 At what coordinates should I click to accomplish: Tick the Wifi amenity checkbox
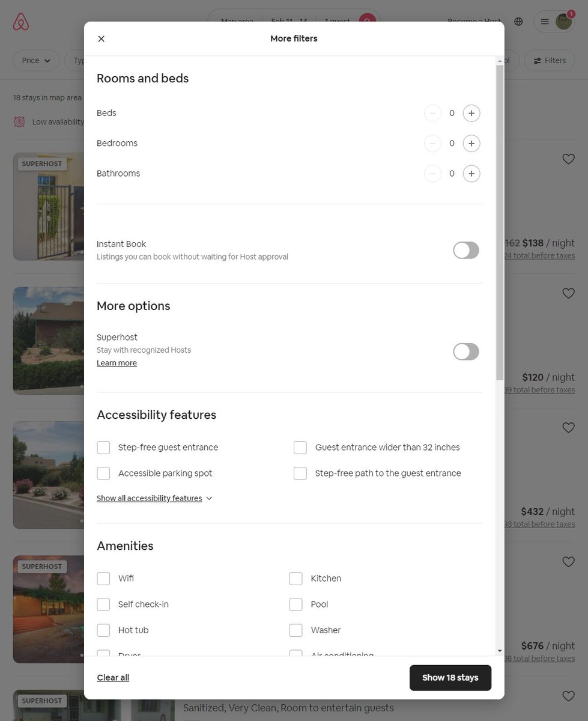[103, 579]
